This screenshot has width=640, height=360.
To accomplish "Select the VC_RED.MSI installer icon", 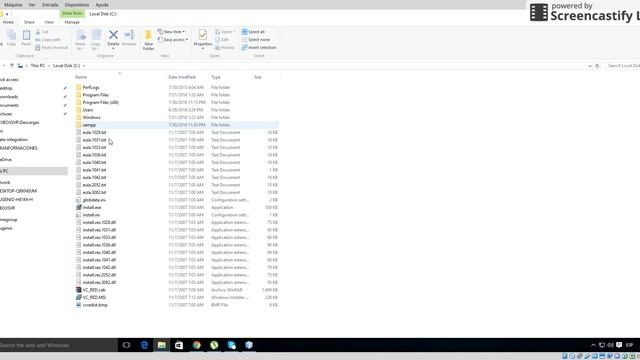I will click(x=79, y=298).
